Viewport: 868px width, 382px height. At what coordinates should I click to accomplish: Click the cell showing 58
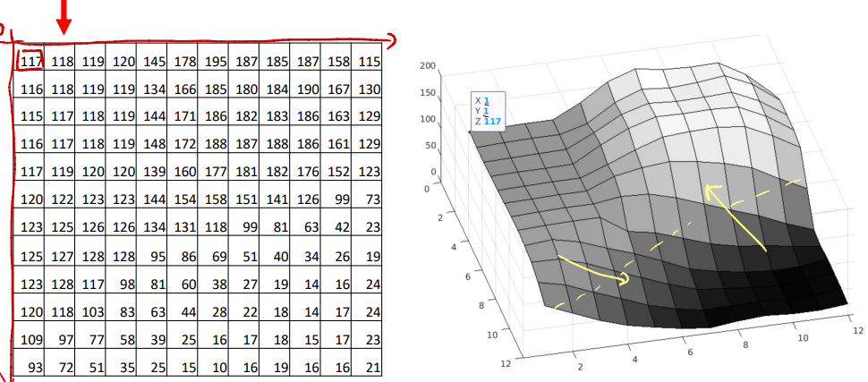pyautogui.click(x=121, y=334)
